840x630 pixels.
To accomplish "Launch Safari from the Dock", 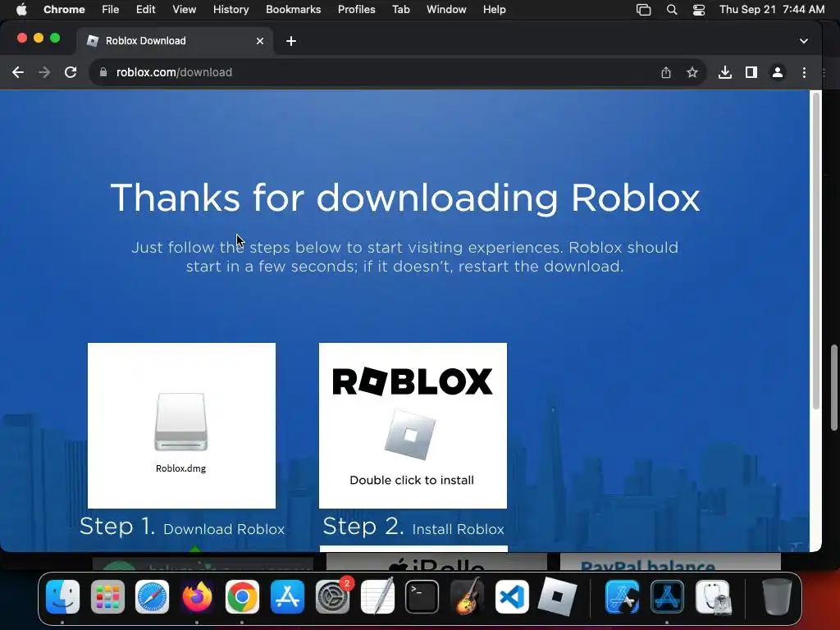I will tap(152, 596).
